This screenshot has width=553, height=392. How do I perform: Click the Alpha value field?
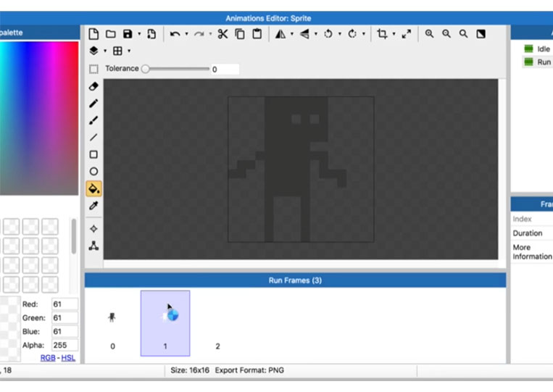[65, 345]
